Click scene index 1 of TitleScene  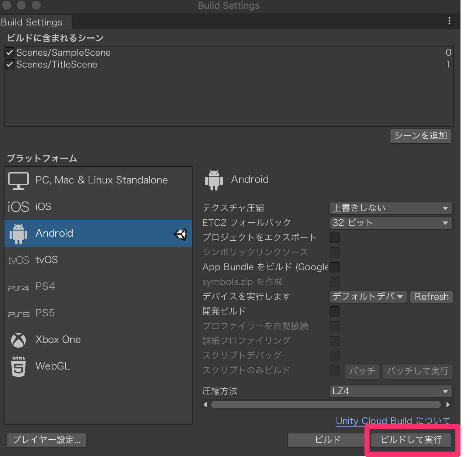(x=448, y=65)
